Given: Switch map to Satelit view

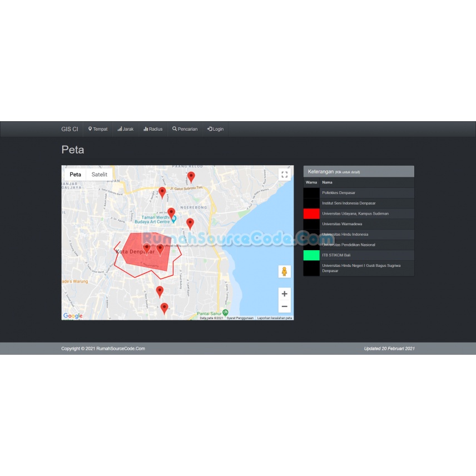Looking at the screenshot, I should point(100,175).
